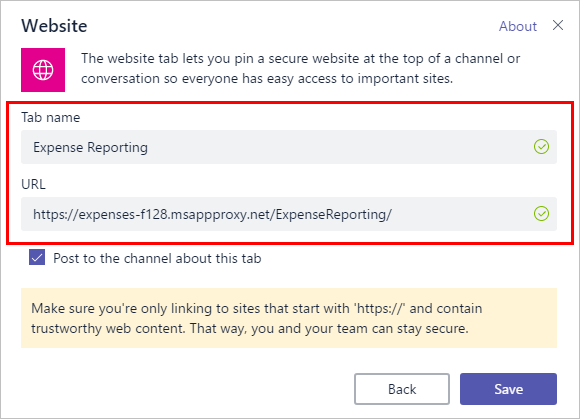Place cursor after 'Expense Reporting' text
This screenshot has height=419, width=580.
(149, 147)
